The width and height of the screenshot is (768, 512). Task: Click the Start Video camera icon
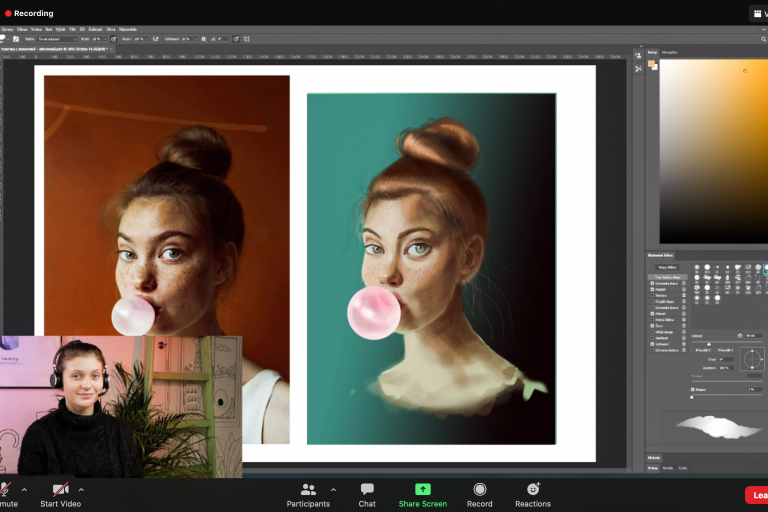60,489
